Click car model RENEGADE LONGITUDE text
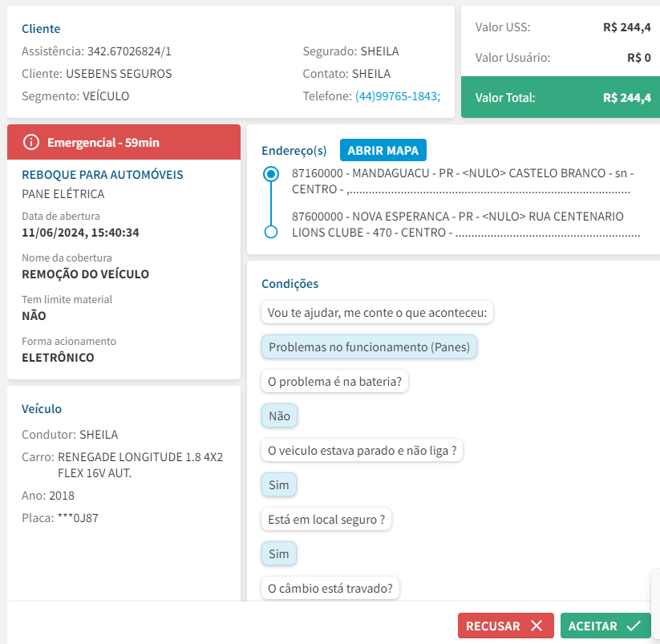 point(140,464)
